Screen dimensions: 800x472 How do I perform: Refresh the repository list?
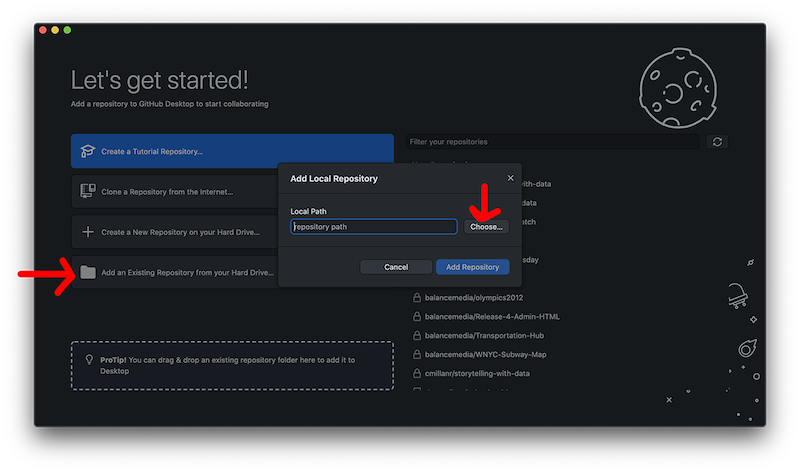coord(717,142)
